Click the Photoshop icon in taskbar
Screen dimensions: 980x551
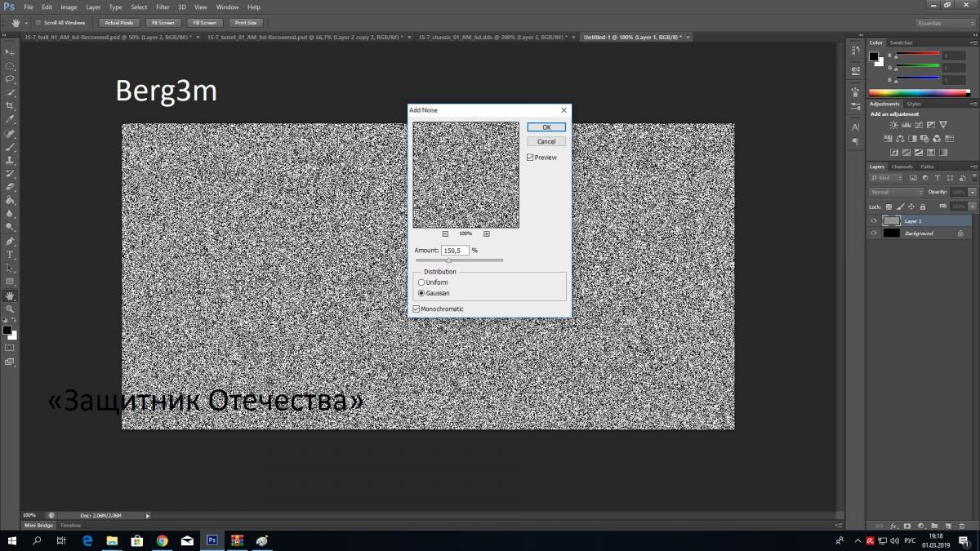(x=212, y=540)
